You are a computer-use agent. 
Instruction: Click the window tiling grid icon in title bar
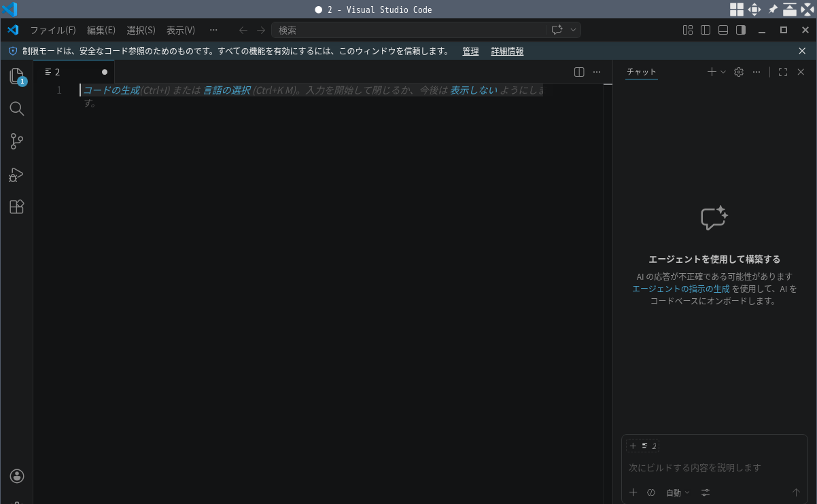click(737, 10)
